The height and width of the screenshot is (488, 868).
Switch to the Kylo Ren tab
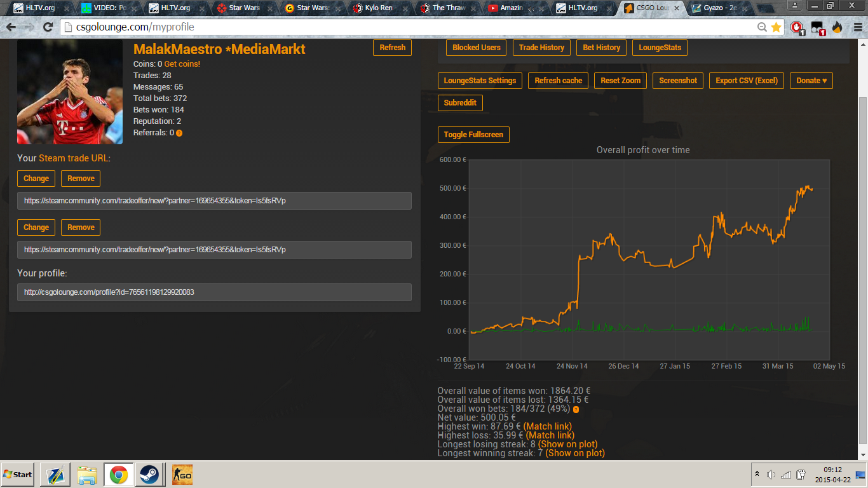click(380, 8)
